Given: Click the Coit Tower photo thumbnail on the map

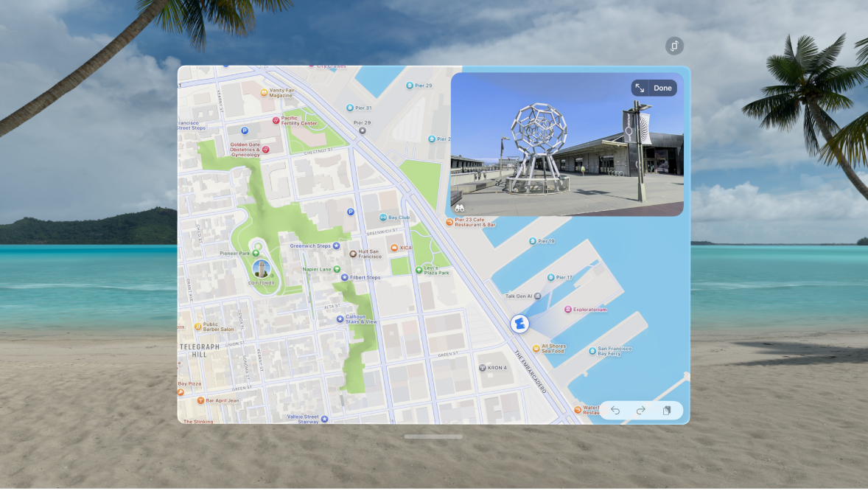Looking at the screenshot, I should pos(262,268).
